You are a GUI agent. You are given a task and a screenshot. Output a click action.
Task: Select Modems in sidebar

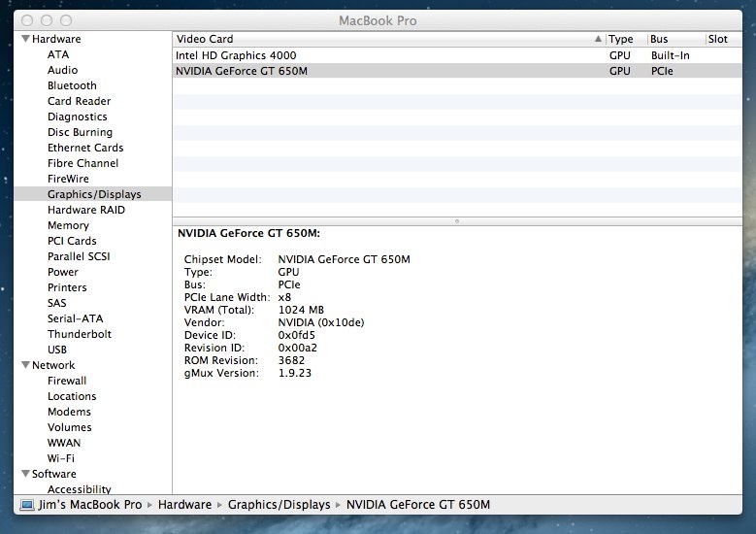pyautogui.click(x=69, y=412)
